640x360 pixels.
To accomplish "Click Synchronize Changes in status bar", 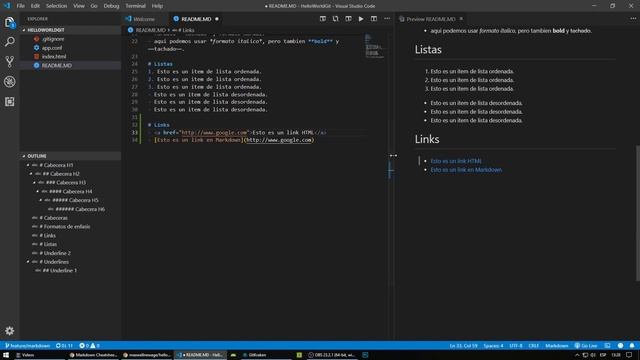I will pyautogui.click(x=64, y=346).
